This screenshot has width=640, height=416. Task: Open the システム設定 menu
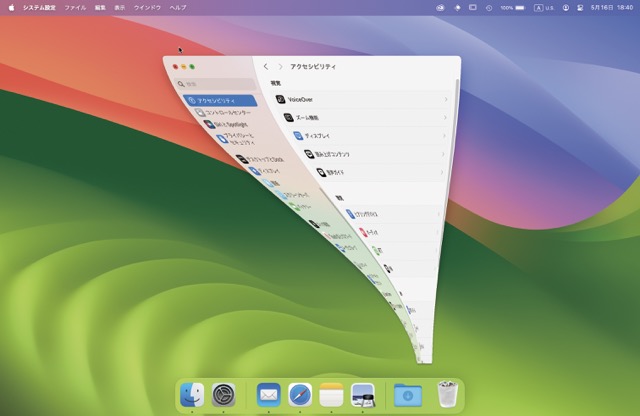pos(39,7)
